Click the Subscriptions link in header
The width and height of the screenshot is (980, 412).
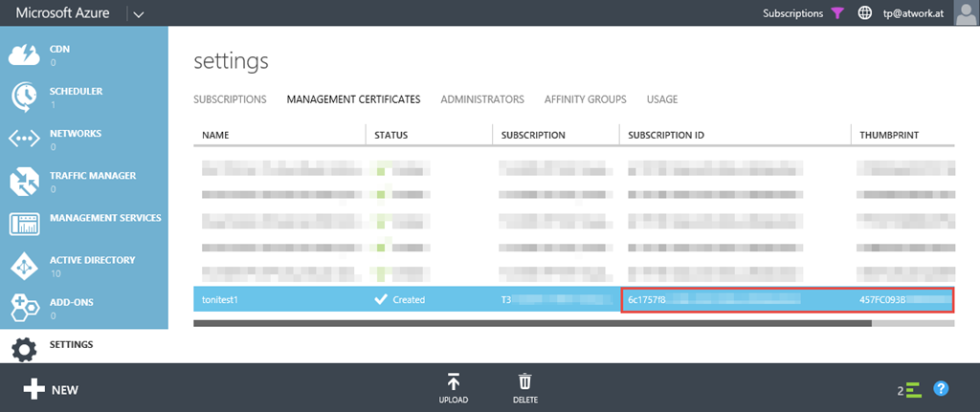click(793, 13)
